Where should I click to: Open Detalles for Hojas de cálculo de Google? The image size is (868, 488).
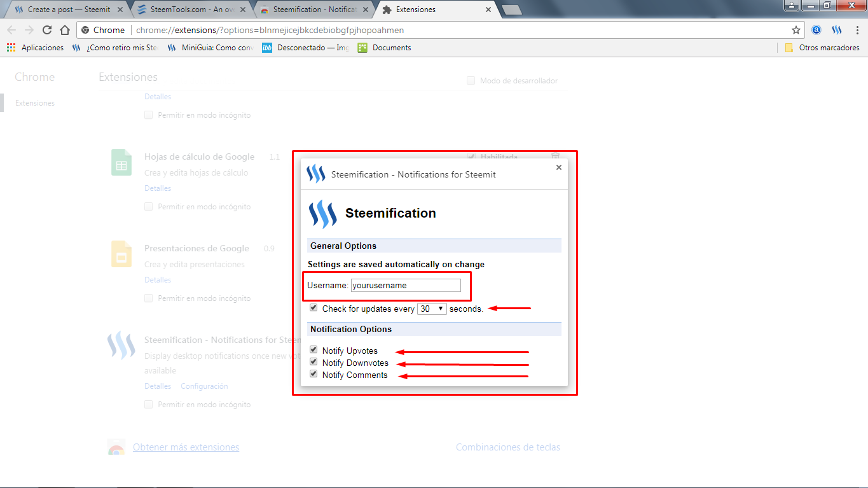(158, 188)
